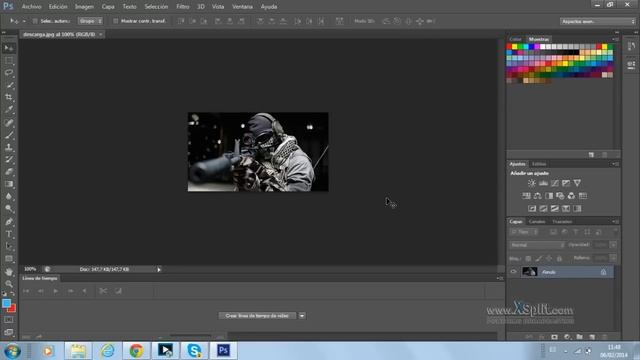The height and width of the screenshot is (360, 640).
Task: Add a Black & White adjustment
Action: (x=549, y=196)
